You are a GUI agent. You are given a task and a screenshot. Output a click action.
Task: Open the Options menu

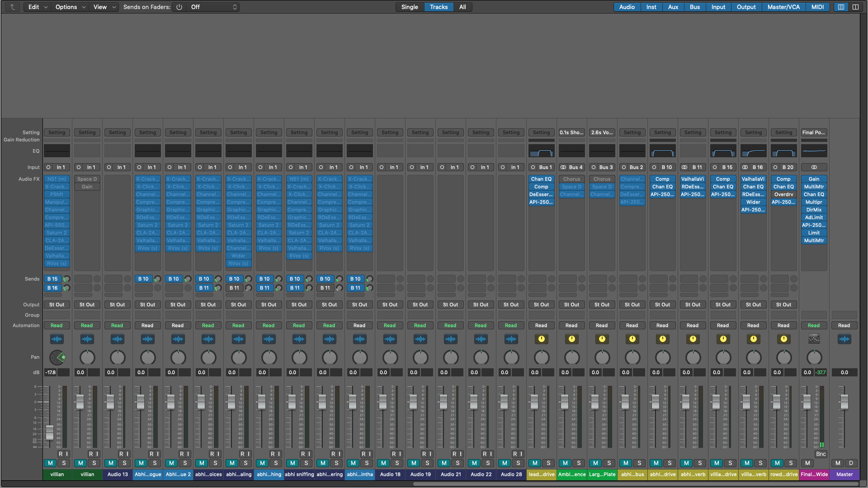[70, 7]
